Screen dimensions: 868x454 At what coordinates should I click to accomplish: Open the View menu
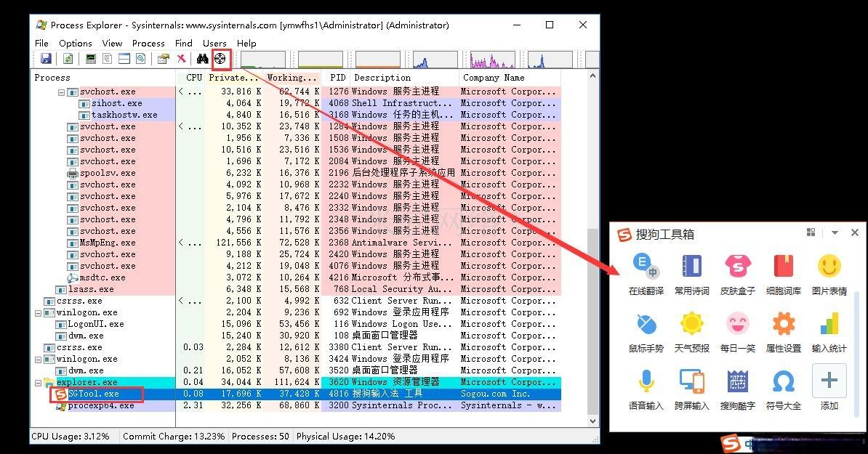pos(112,43)
